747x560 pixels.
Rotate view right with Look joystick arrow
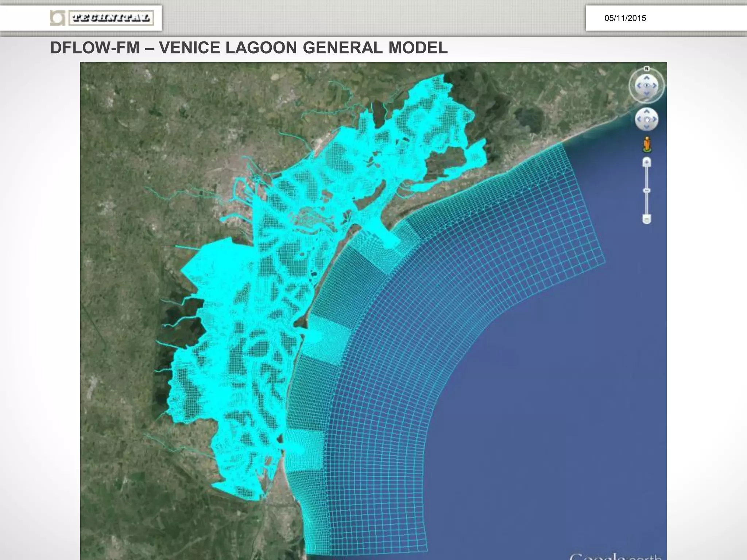(655, 86)
